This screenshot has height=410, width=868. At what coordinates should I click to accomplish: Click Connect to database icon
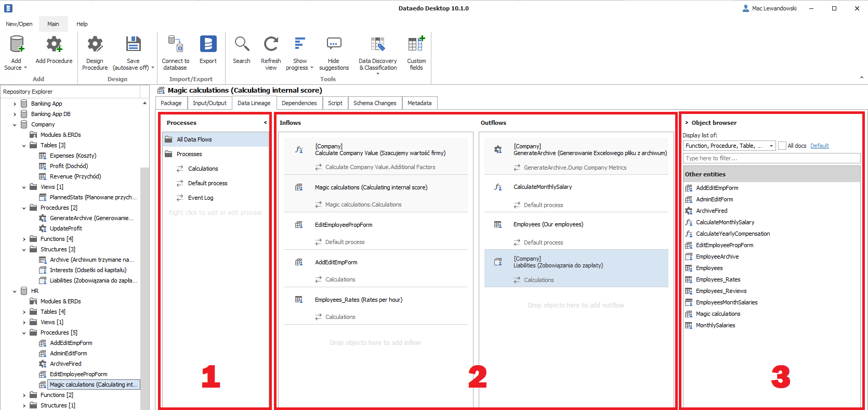(x=175, y=45)
